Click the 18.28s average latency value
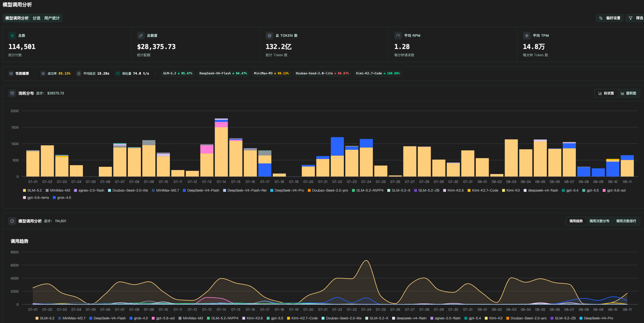 (x=103, y=74)
